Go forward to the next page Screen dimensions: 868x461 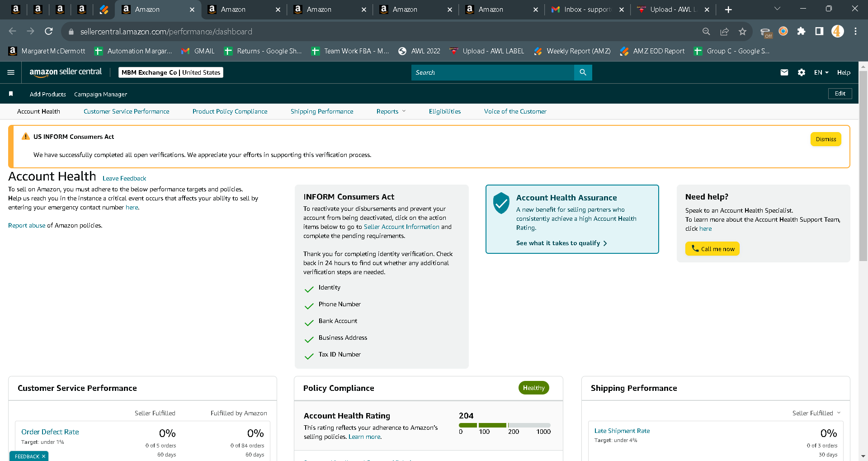(30, 31)
